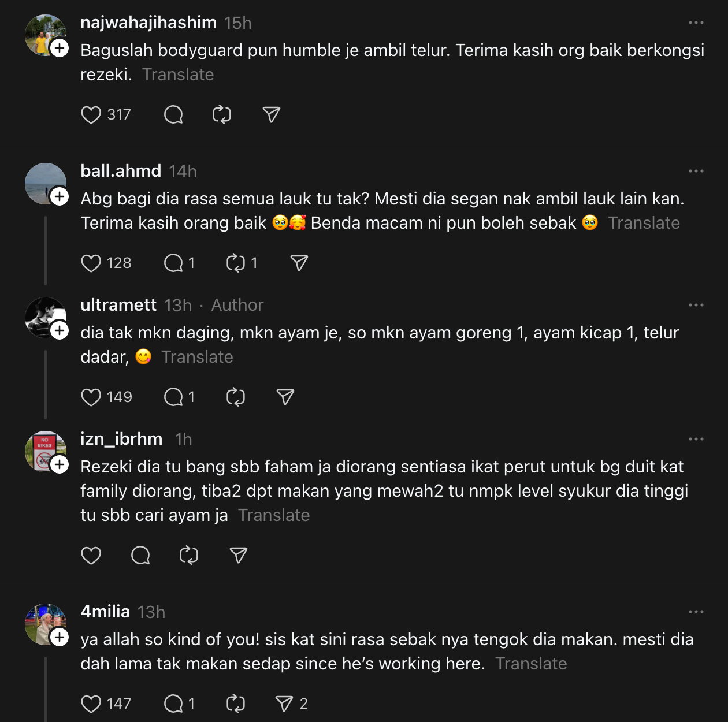728x722 pixels.
Task: Open replies on ball.ahmd's comment
Action: pyautogui.click(x=173, y=263)
